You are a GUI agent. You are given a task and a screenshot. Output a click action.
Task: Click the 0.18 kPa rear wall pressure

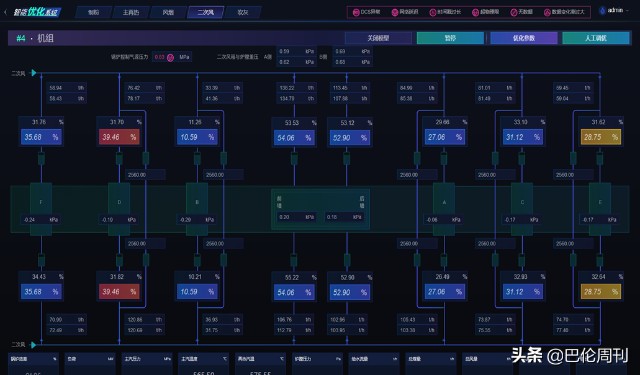click(344, 217)
